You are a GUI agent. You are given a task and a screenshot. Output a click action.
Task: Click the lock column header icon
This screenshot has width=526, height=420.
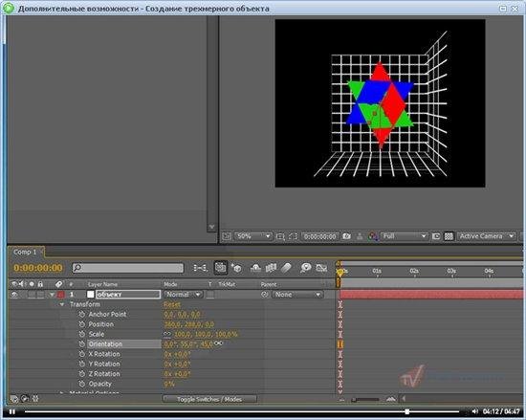(40, 284)
